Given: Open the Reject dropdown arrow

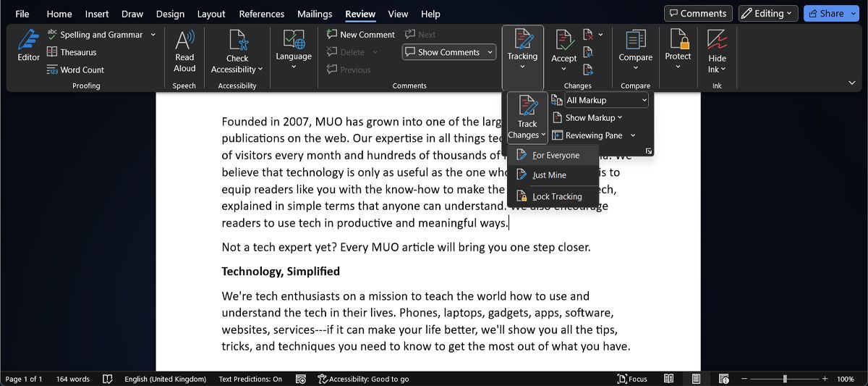Looking at the screenshot, I should tap(600, 35).
